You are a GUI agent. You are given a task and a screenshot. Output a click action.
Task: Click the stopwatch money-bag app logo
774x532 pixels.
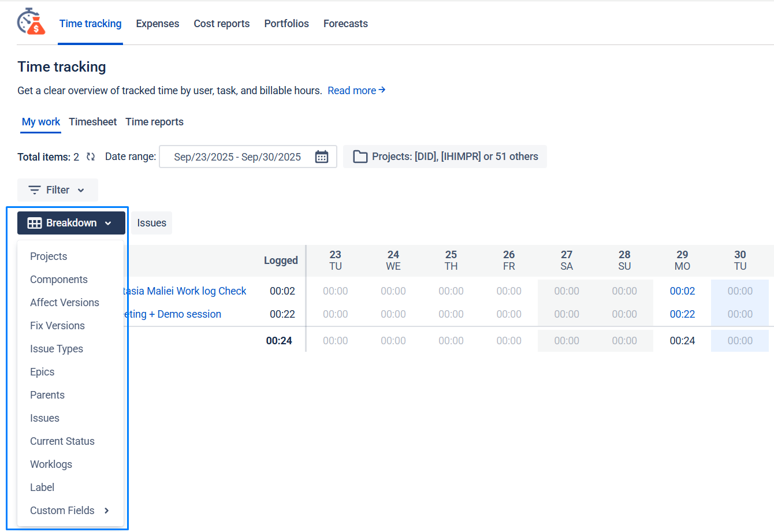31,22
